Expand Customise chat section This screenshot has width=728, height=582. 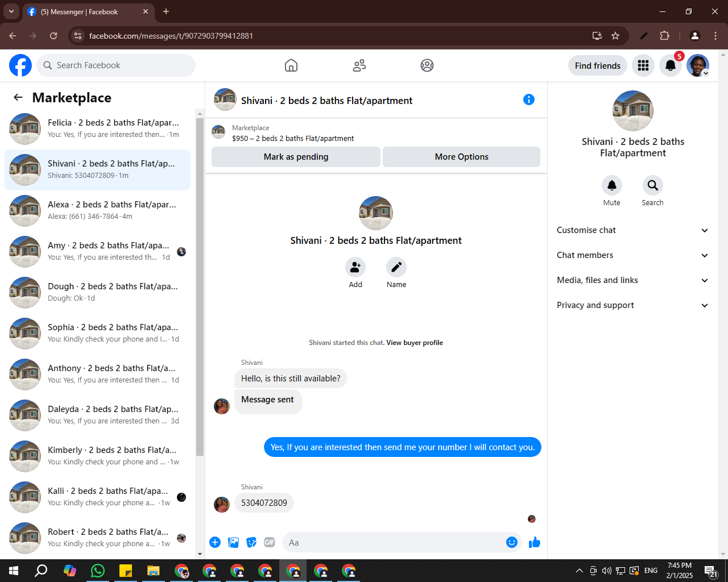point(633,230)
